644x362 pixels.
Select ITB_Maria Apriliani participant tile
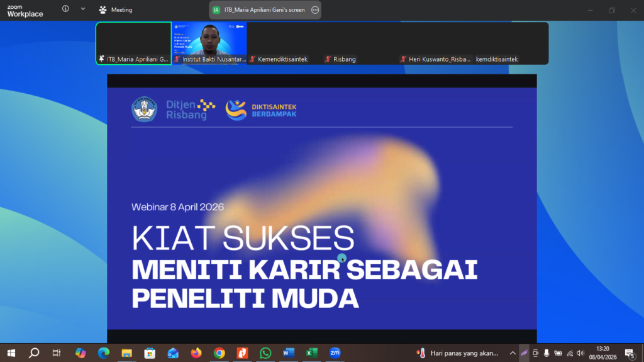(133, 43)
